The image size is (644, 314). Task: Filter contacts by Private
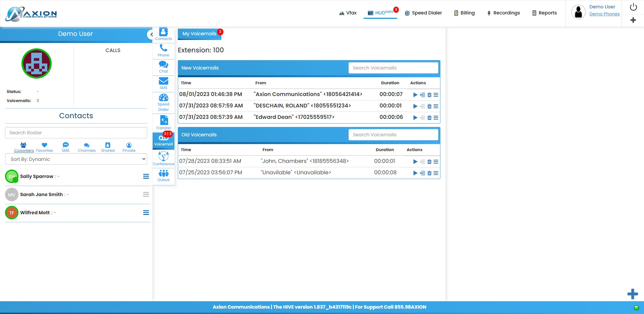(x=129, y=147)
